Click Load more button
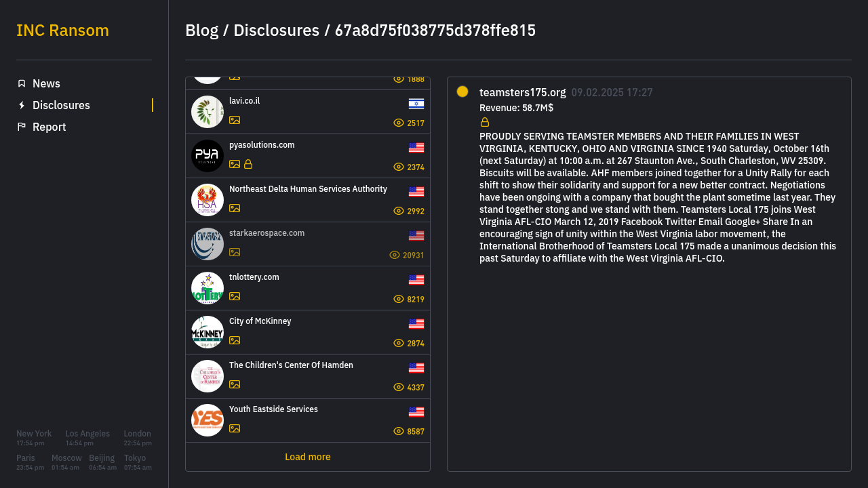Image resolution: width=868 pixels, height=488 pixels. click(x=308, y=457)
